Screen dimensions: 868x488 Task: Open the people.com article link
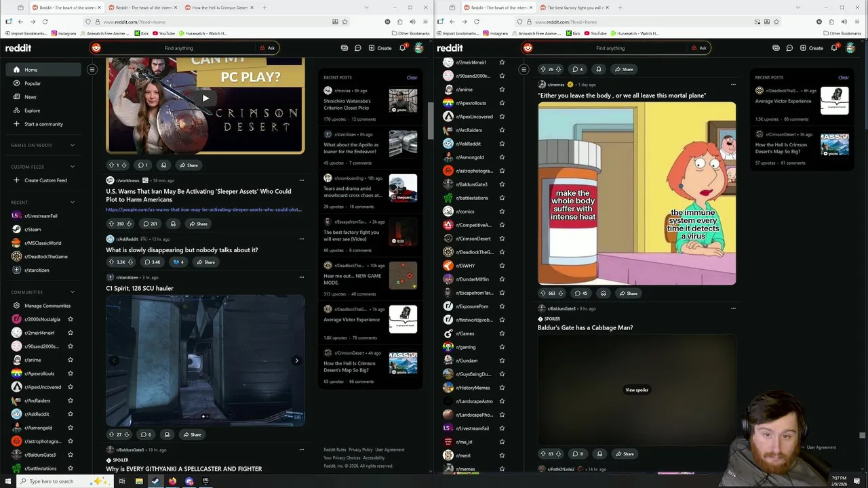click(203, 209)
